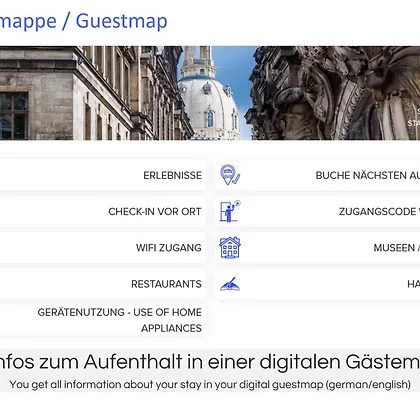Click the book with pen icon
420x420 pixels.
coord(230,284)
